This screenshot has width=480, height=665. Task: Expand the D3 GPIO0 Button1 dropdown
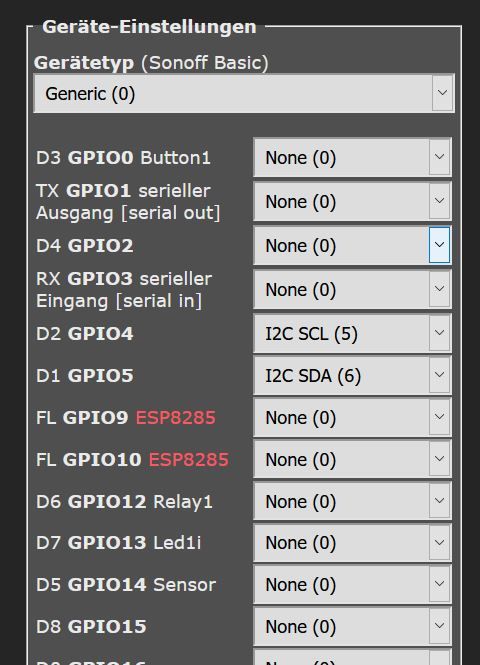click(352, 157)
